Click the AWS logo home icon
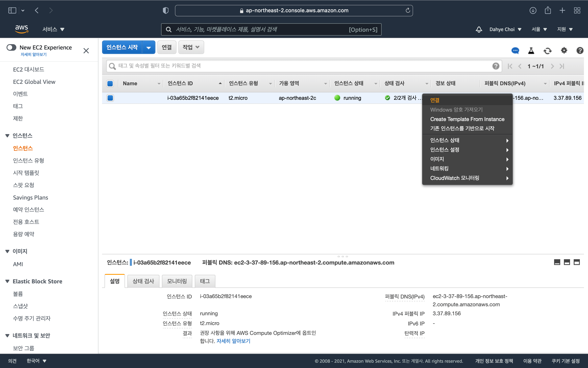 [x=22, y=29]
